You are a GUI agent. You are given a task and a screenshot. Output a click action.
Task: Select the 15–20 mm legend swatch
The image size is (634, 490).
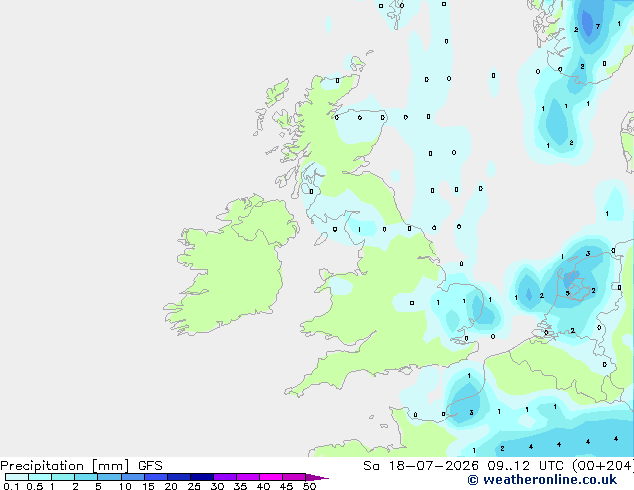coord(156,477)
